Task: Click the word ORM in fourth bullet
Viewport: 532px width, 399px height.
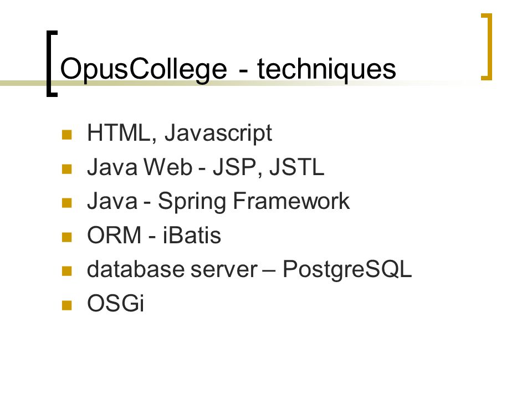Action: pos(114,235)
